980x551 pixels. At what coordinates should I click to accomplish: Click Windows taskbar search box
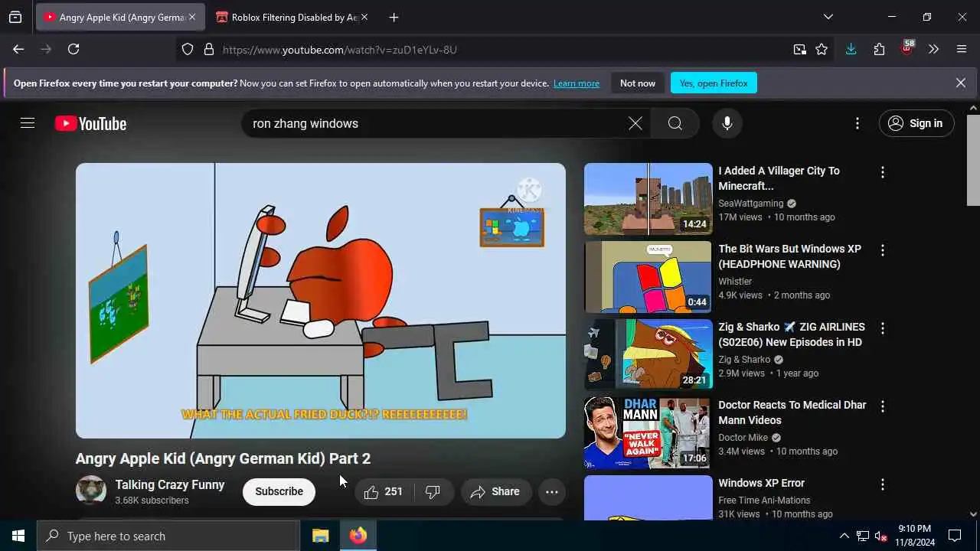[x=168, y=536]
